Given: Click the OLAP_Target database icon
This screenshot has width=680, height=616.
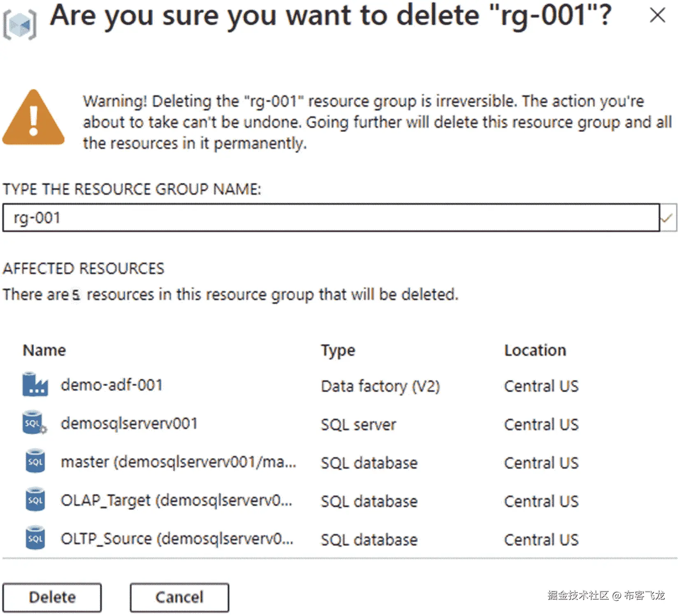Looking at the screenshot, I should click(x=35, y=500).
